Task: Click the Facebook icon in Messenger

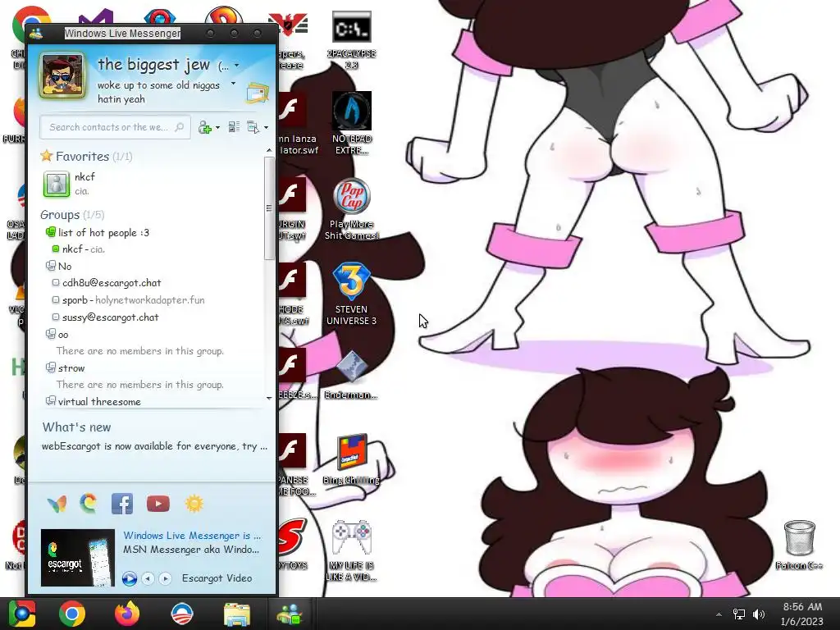Action: [x=122, y=504]
